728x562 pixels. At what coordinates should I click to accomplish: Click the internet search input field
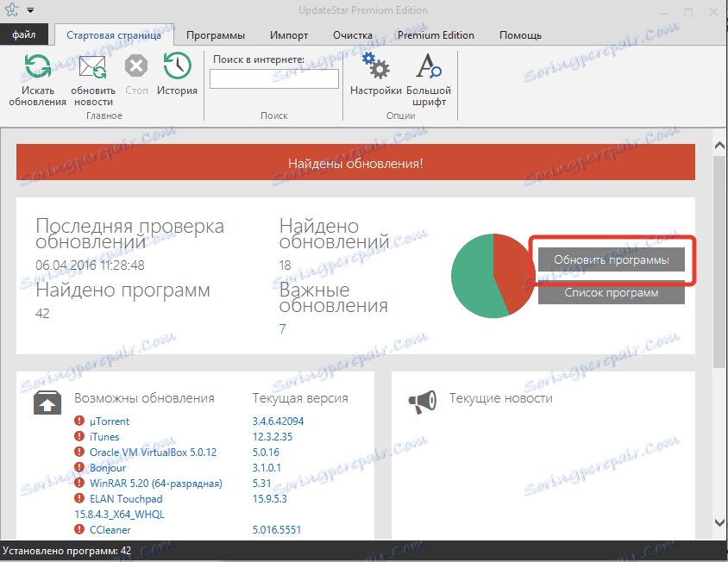274,79
